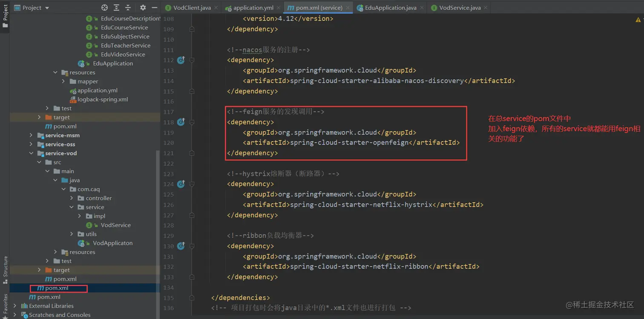Select logback-spring.xml in the project tree
Viewport: 644px width, 319px height.
point(103,99)
